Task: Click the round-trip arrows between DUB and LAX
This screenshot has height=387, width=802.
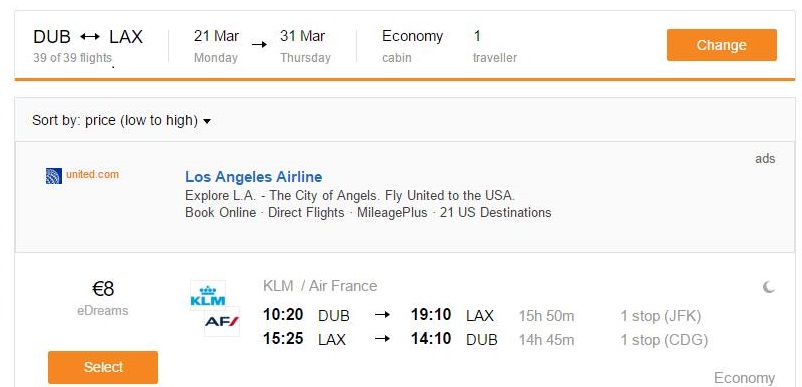Action: click(90, 37)
